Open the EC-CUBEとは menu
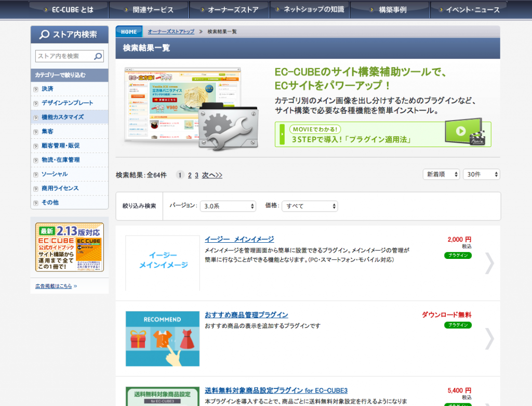This screenshot has width=532, height=406. [x=69, y=9]
